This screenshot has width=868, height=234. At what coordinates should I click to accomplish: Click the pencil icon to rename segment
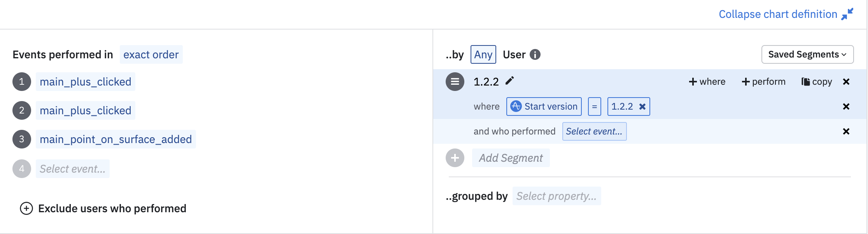click(x=510, y=81)
